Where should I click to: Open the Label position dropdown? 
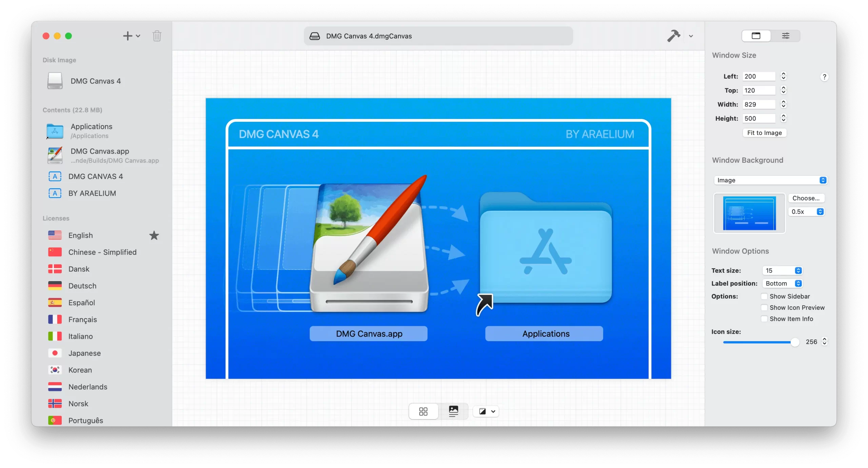coord(783,284)
